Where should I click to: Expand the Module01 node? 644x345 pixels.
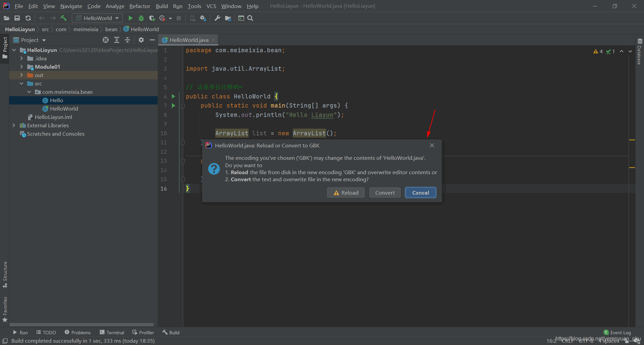point(21,67)
